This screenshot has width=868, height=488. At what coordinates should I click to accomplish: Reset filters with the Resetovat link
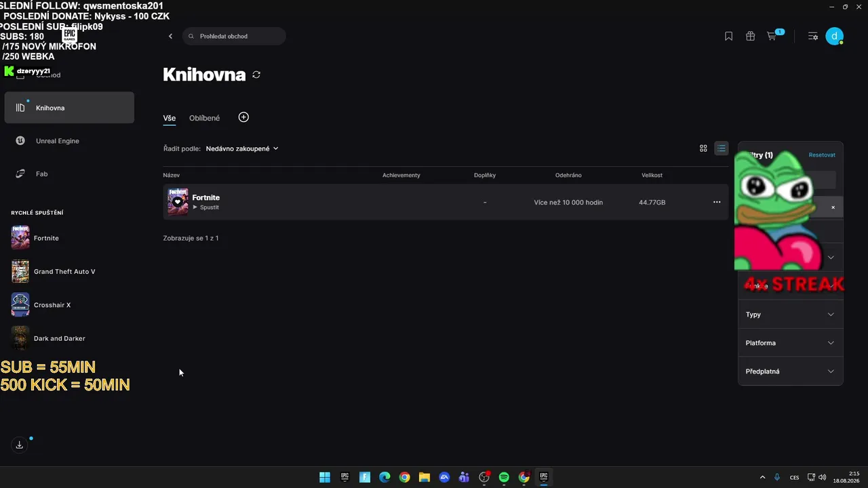[822, 155]
